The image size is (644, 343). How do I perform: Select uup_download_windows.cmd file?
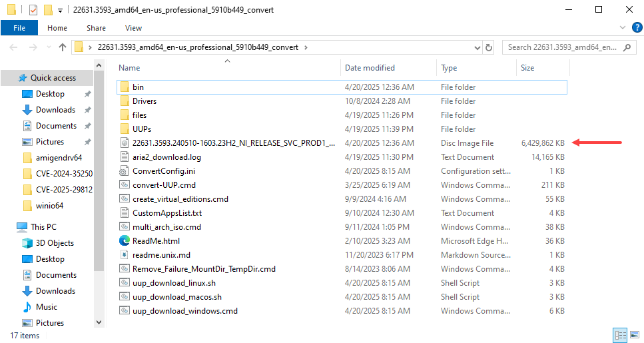[x=342, y=310]
